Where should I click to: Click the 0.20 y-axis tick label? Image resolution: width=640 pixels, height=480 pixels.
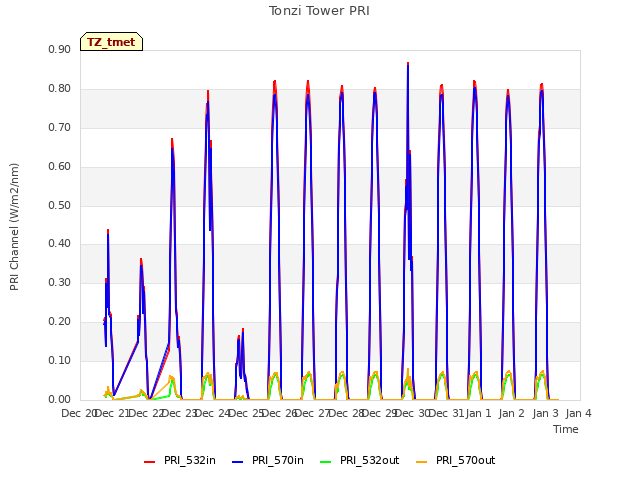point(60,322)
